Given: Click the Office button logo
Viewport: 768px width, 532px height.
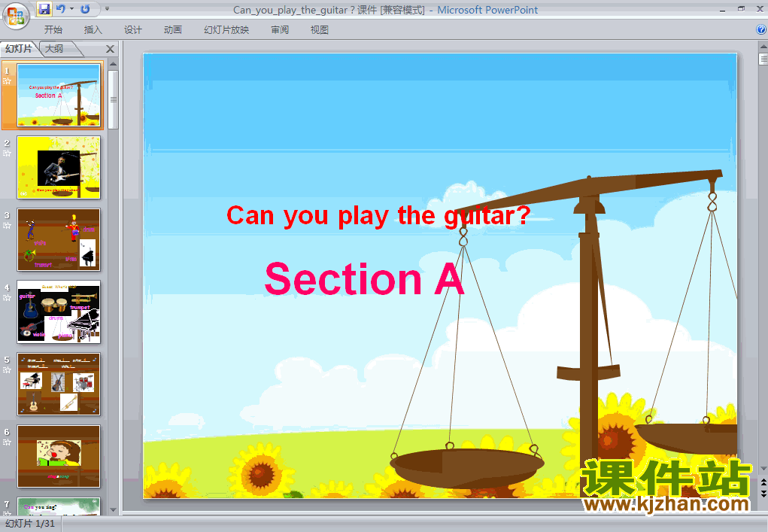Looking at the screenshot, I should coord(16,16).
